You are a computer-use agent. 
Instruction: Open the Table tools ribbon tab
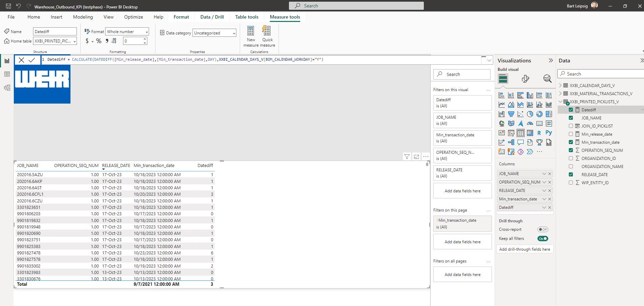click(x=247, y=17)
